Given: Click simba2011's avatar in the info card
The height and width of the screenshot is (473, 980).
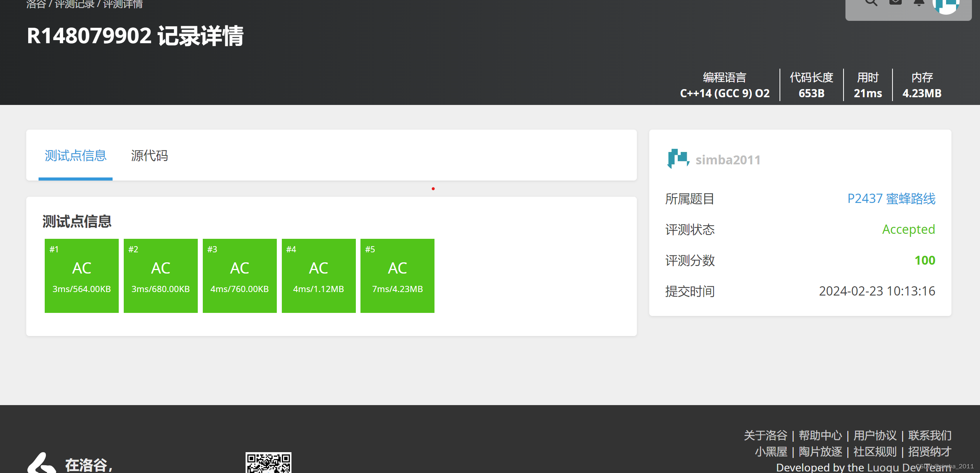Looking at the screenshot, I should [x=678, y=159].
